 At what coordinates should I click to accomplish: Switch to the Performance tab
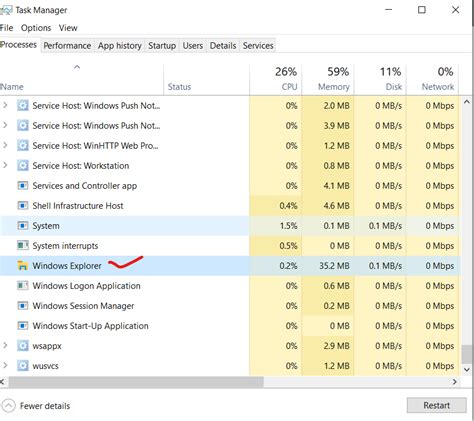pyautogui.click(x=67, y=46)
